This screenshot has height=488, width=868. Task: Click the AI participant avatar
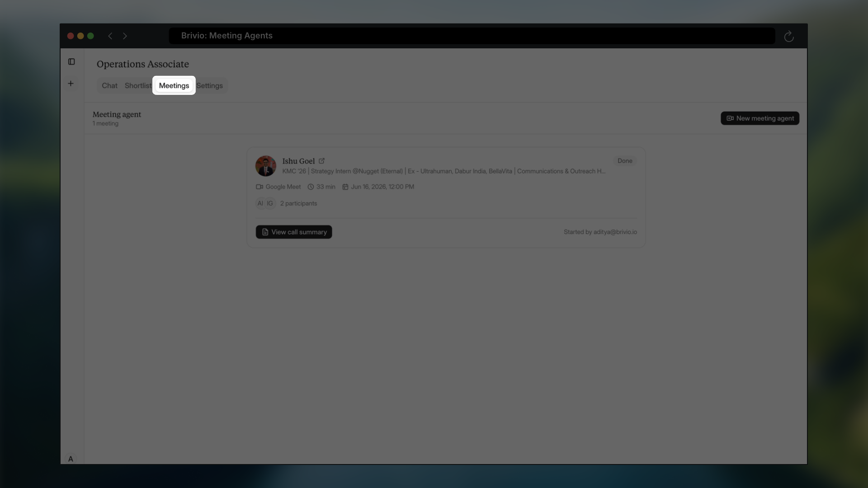(x=260, y=203)
